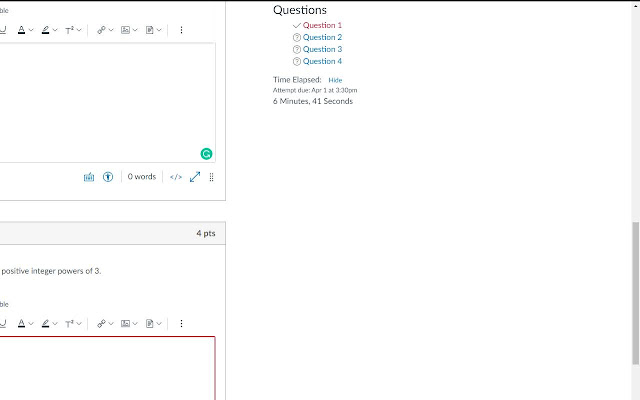Image resolution: width=640 pixels, height=400 pixels.
Task: Click inside the red-outlined lower answer text area
Action: [107, 368]
